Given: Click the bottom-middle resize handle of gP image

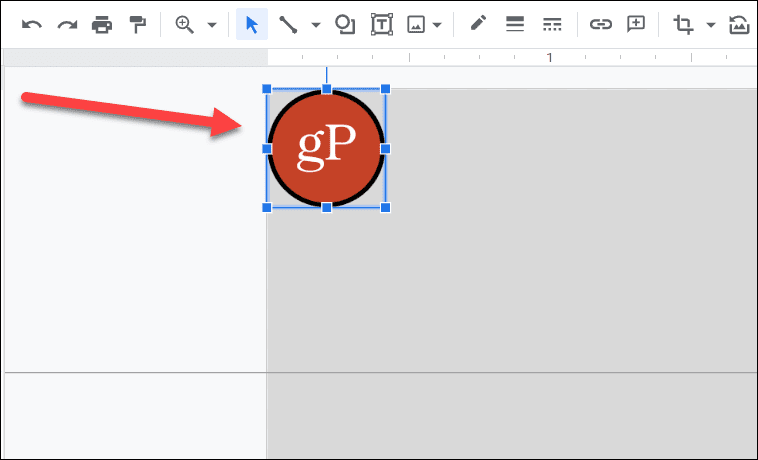Looking at the screenshot, I should 326,207.
